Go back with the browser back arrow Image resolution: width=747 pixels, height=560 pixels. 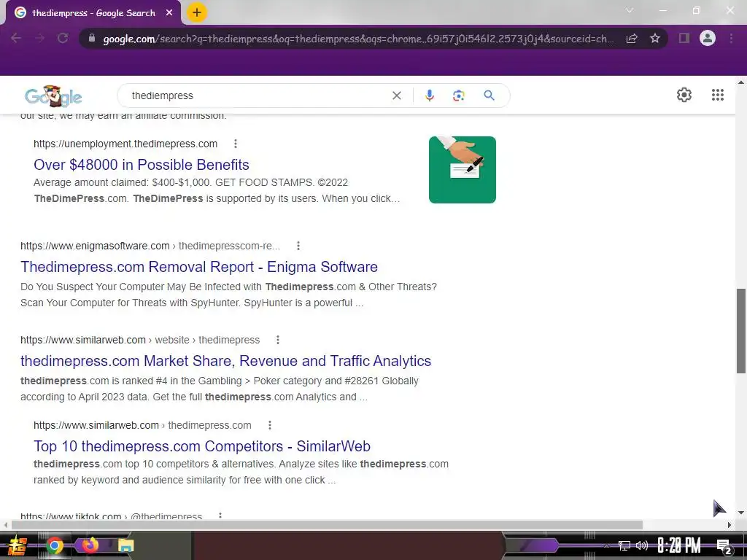16,38
